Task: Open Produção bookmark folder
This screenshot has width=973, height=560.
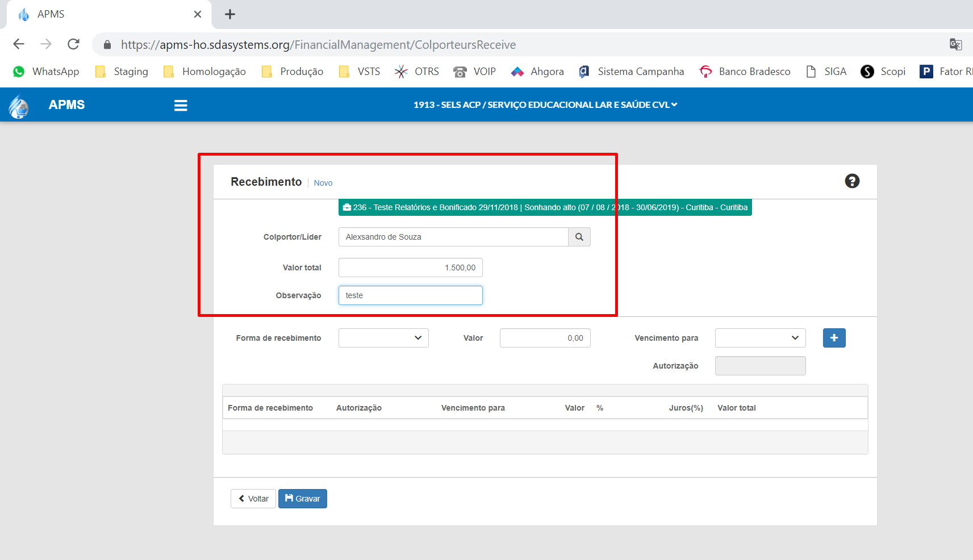Action: coord(292,72)
